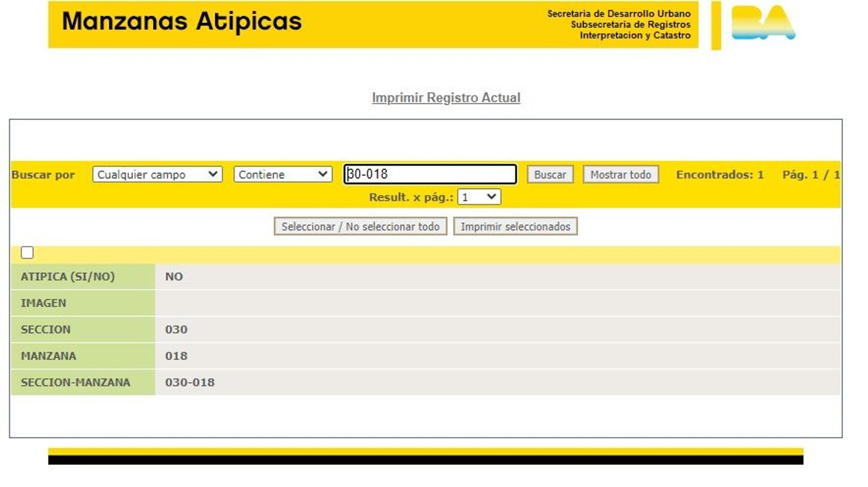Click the value 030-018
Image resolution: width=868 pixels, height=487 pixels.
[x=190, y=382]
